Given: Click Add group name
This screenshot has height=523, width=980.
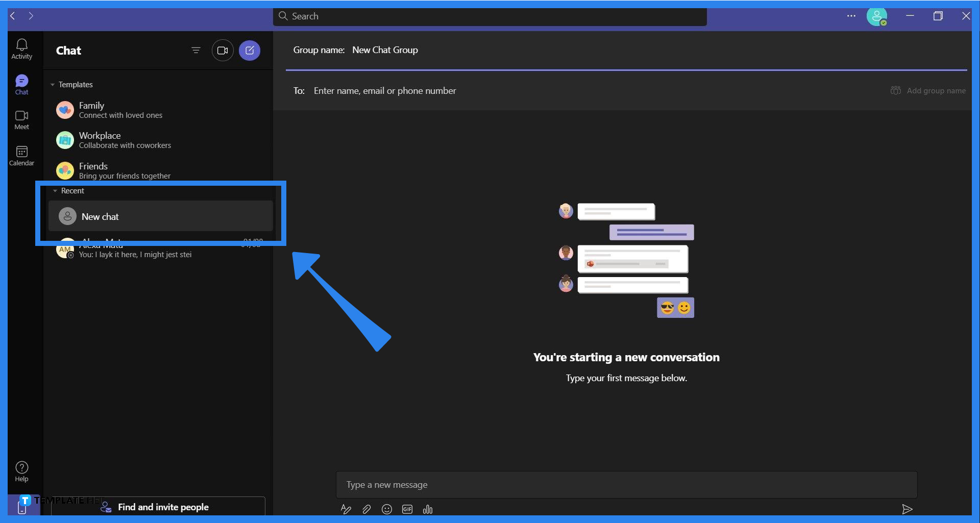Looking at the screenshot, I should click(x=928, y=90).
